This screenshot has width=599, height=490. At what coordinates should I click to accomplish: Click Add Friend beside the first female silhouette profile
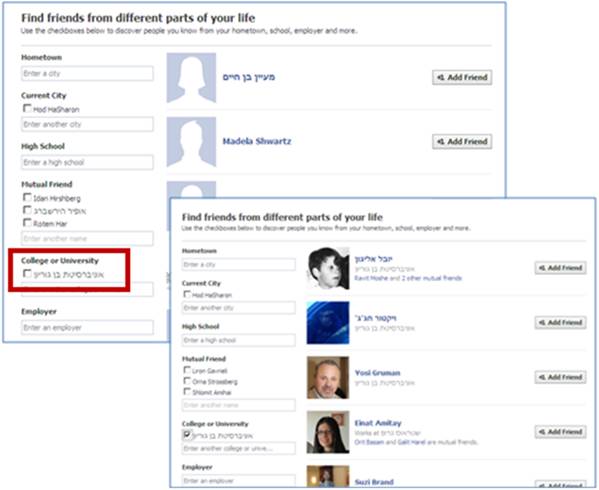tap(462, 78)
